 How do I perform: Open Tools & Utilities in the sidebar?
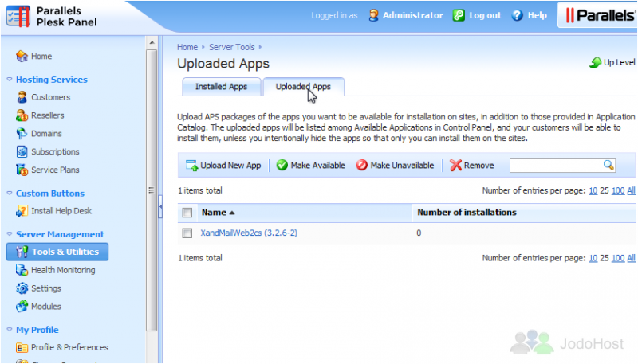pyautogui.click(x=57, y=252)
